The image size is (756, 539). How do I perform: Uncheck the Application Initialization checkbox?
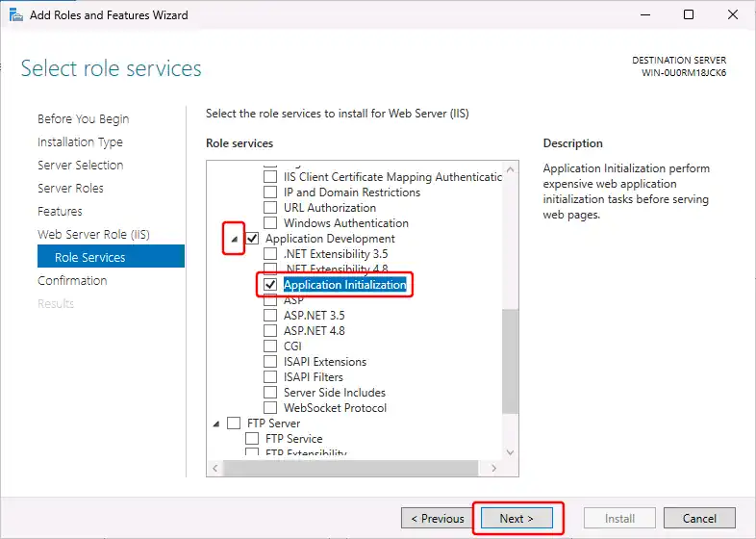[270, 285]
